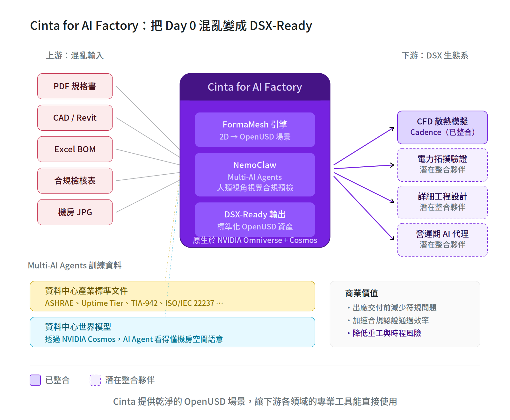Screen dimensions: 510x420
Task: Click the 2D → OpenUSD 場景 subtitle
Action: [255, 137]
